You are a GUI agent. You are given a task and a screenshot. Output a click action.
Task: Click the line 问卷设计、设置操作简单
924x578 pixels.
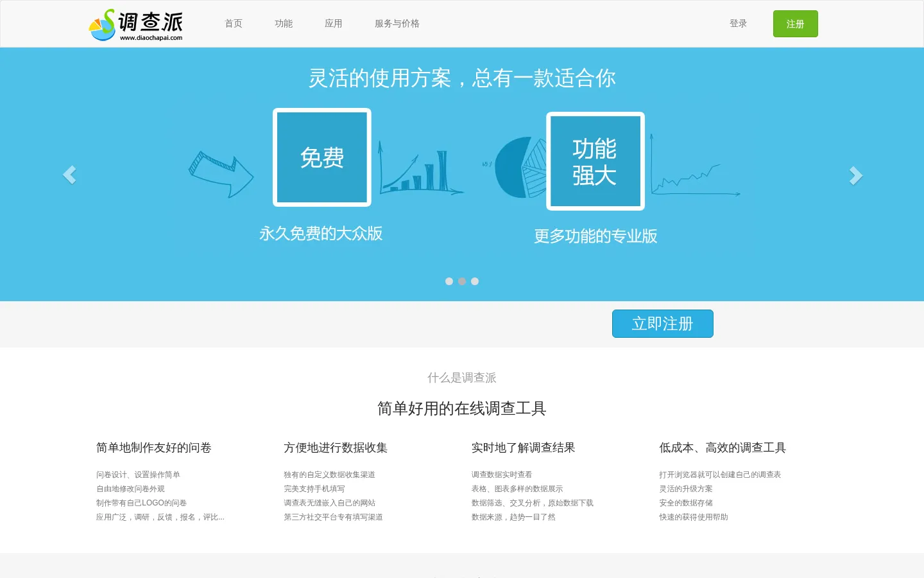(138, 475)
